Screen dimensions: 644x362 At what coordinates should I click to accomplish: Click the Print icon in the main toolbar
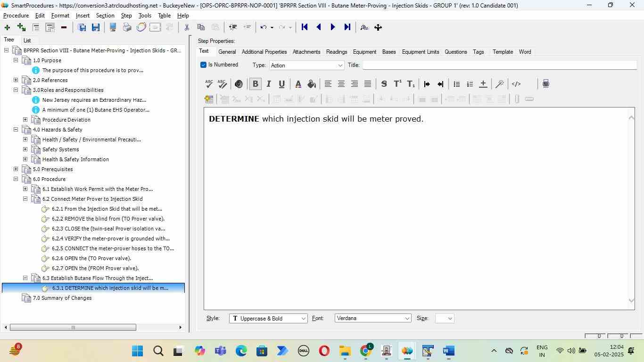coord(127,27)
